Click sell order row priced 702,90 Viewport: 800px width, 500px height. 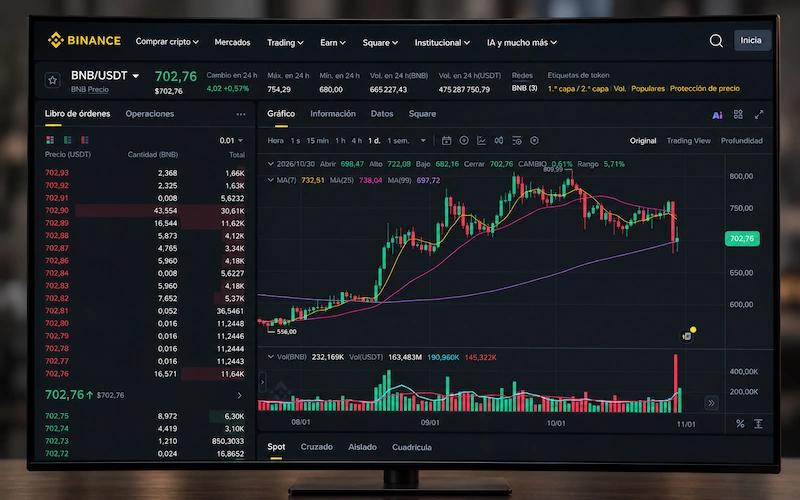click(145, 211)
